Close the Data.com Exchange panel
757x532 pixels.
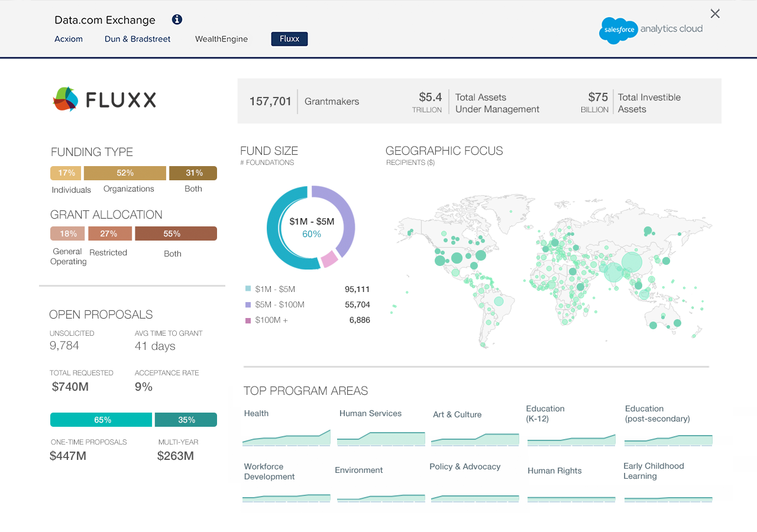coord(715,14)
